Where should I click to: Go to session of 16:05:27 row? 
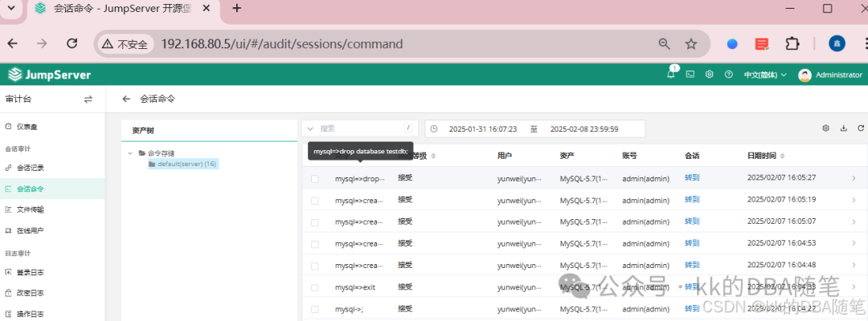(x=692, y=178)
